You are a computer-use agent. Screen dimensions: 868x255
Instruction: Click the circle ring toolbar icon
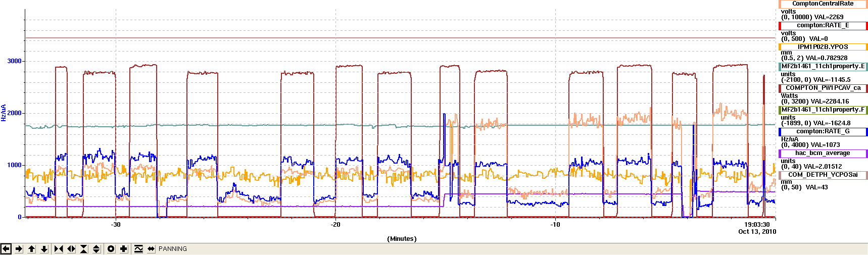pyautogui.click(x=111, y=249)
